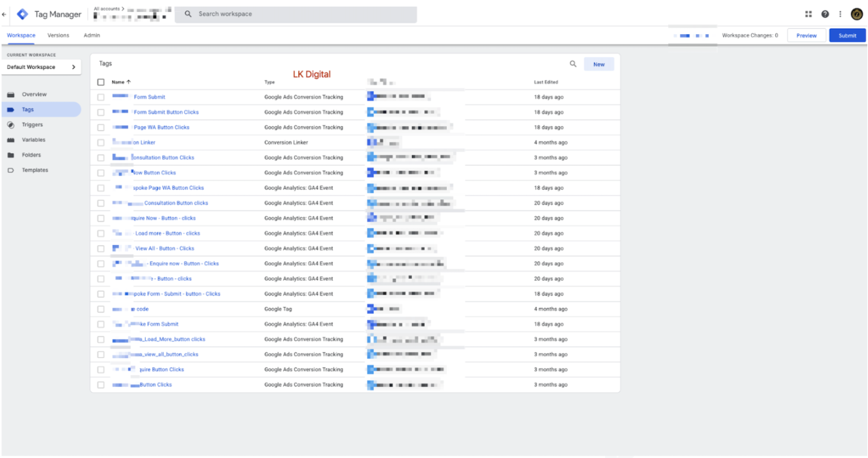Click the Templates sidebar icon
This screenshot has width=868, height=458.
tap(11, 170)
